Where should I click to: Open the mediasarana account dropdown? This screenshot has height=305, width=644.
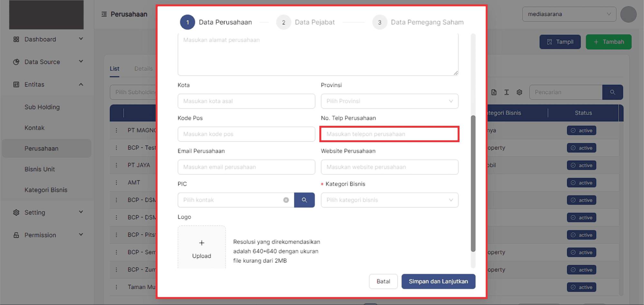pos(569,14)
